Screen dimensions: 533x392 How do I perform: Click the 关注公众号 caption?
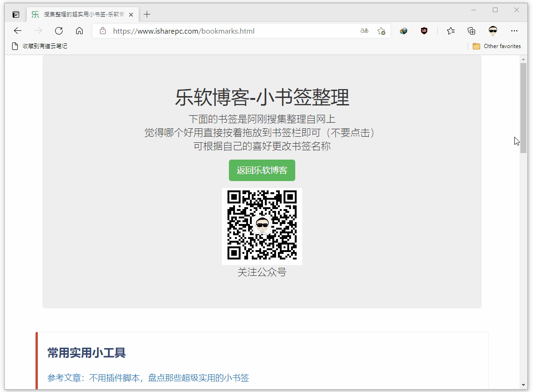coord(262,272)
